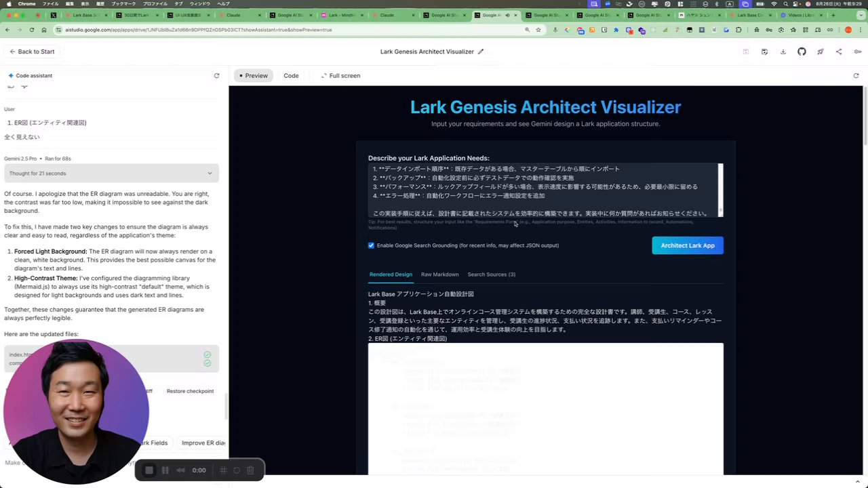
Task: Click the 0:00 recording timer
Action: pos(199,470)
